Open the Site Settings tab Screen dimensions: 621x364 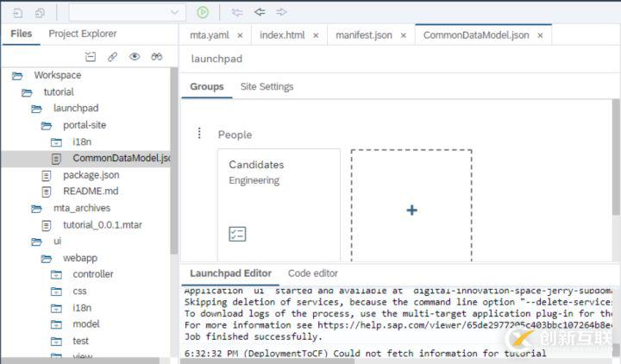267,87
